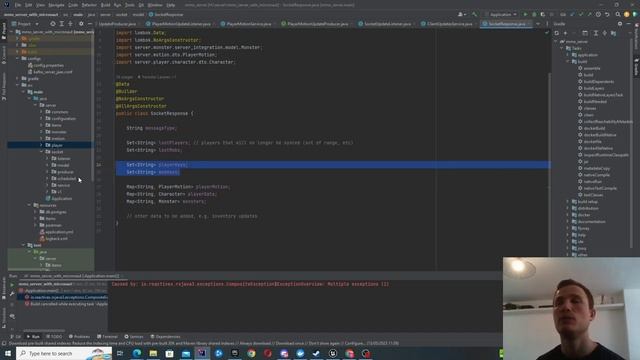The image size is (640, 360).
Task: Click the Undo/rollback arrow in the toolbar
Action: [607, 14]
